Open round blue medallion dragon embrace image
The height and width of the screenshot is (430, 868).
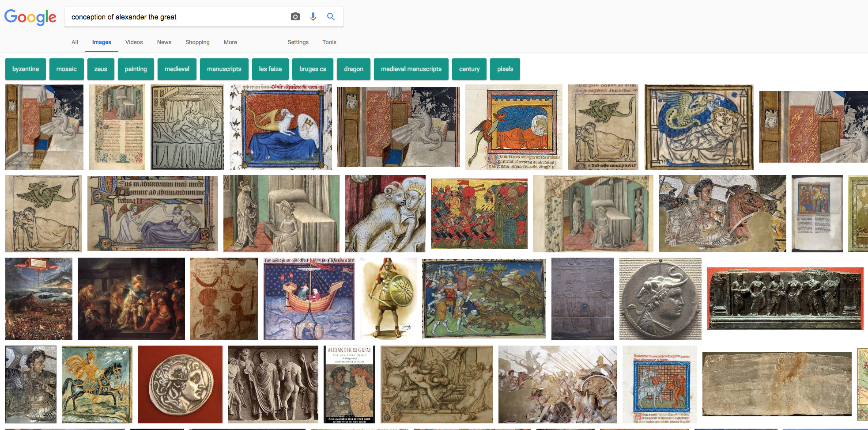[x=698, y=127]
